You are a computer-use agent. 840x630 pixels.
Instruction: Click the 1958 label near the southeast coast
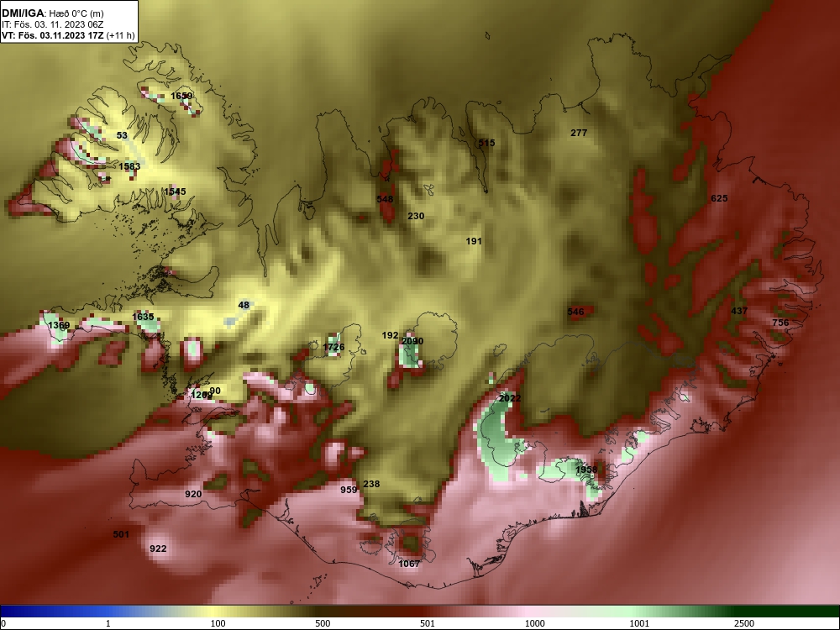[586, 470]
